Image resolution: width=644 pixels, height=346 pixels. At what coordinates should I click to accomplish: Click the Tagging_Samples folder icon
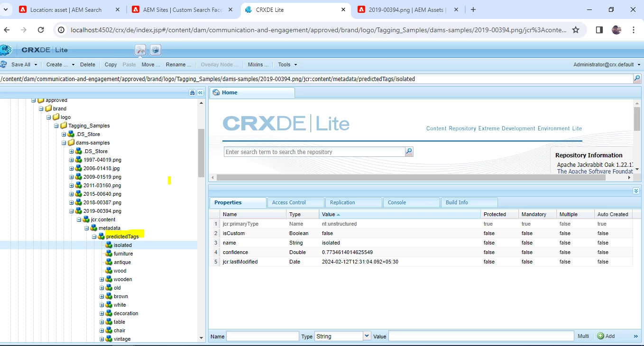tap(64, 126)
